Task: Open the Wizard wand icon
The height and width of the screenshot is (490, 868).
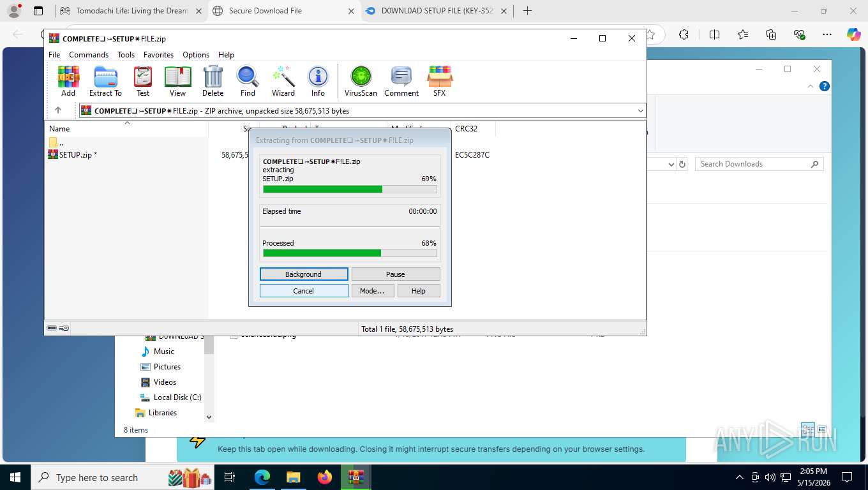Action: point(283,81)
